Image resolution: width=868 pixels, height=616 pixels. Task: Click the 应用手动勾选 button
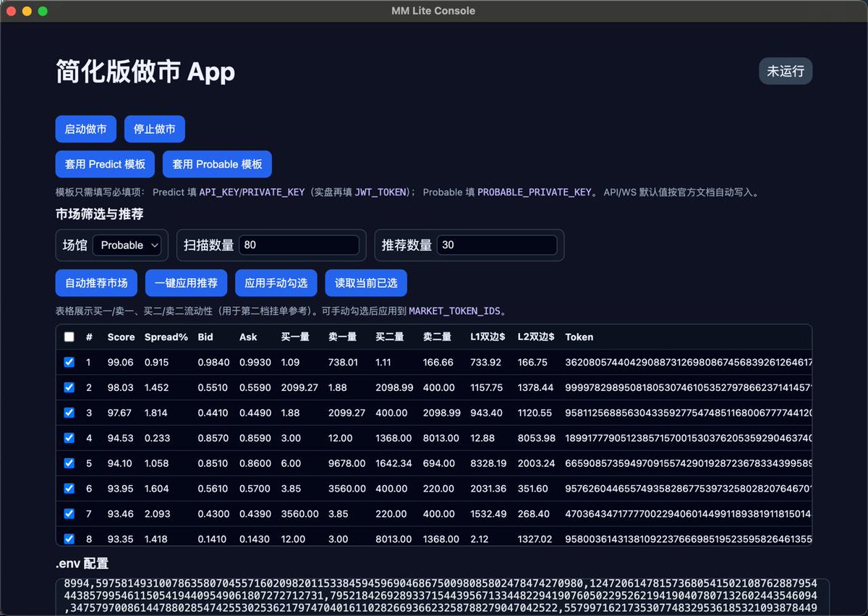click(276, 283)
